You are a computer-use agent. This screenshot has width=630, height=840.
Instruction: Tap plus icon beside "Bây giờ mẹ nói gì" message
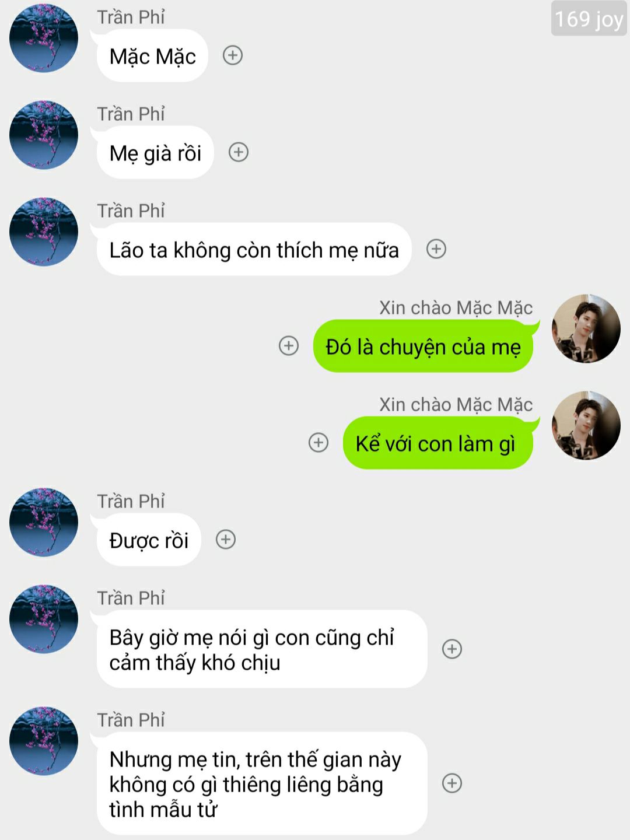pyautogui.click(x=452, y=649)
